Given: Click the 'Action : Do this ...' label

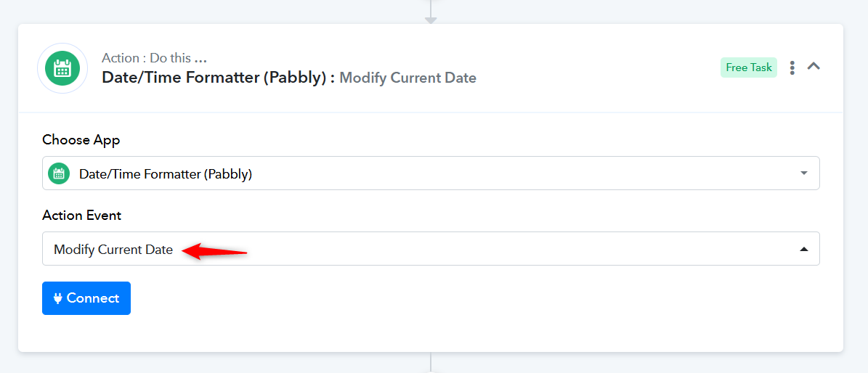Looking at the screenshot, I should coord(155,58).
